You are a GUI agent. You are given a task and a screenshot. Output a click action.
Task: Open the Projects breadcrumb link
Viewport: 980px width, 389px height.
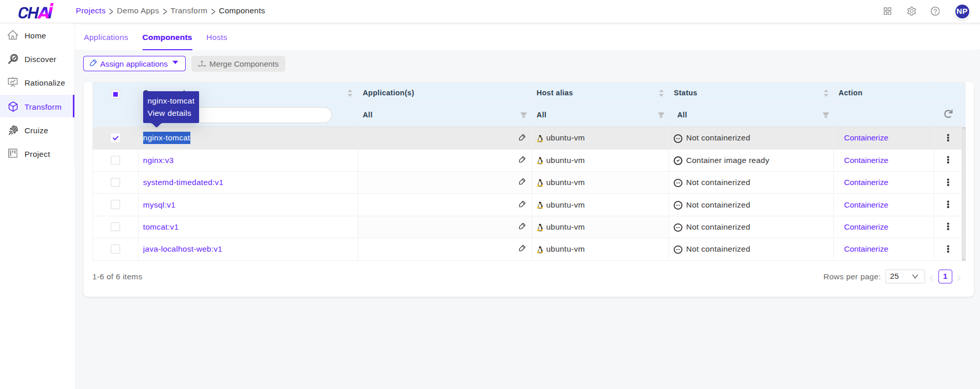pos(91,11)
